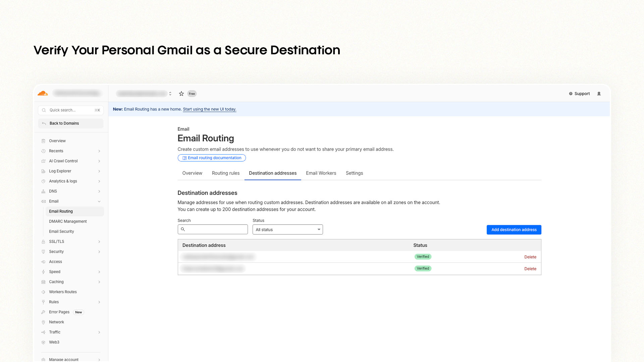Open the DNS section icon in sidebar
The width and height of the screenshot is (644, 362).
(44, 191)
